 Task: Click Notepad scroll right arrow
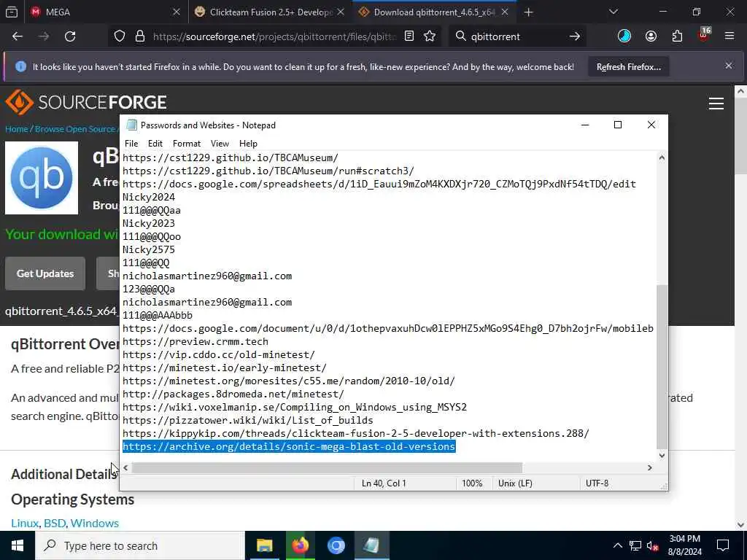[649, 467]
